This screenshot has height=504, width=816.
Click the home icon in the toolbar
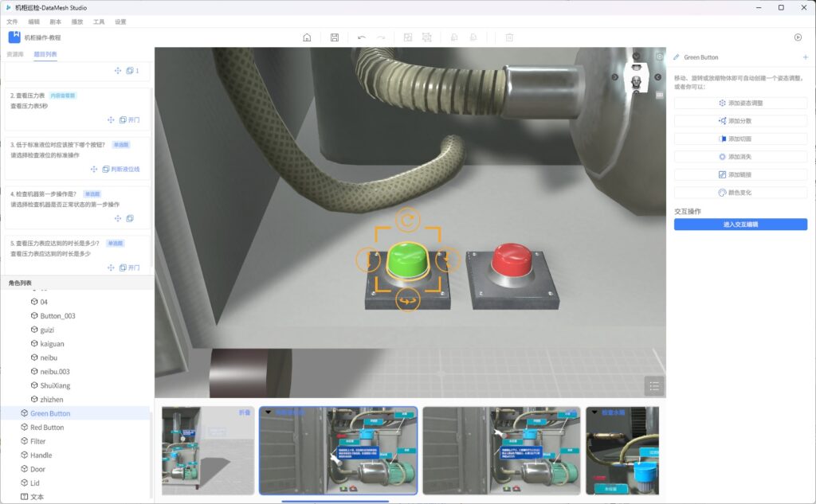[x=307, y=37]
